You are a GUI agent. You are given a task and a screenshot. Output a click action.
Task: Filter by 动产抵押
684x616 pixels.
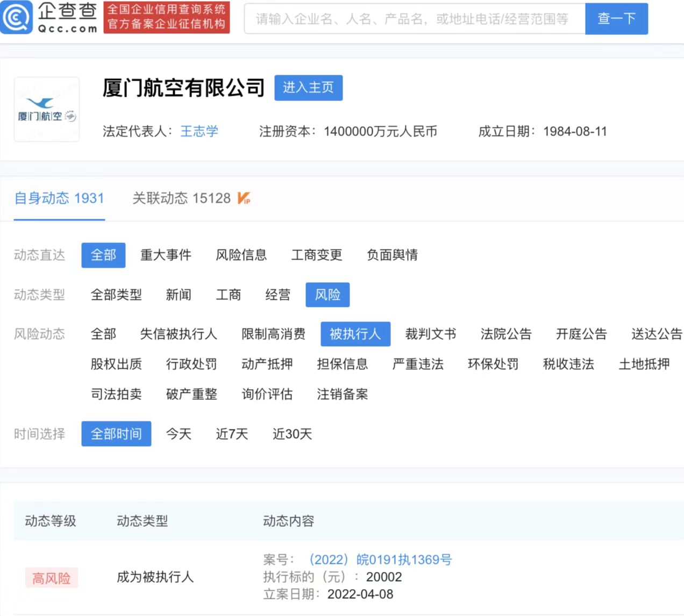[x=267, y=364]
